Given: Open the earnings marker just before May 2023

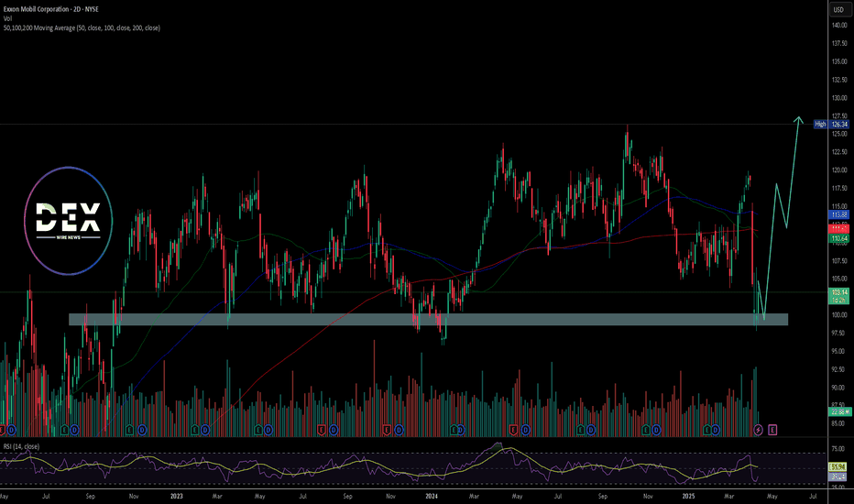Looking at the screenshot, I should coord(259,430).
